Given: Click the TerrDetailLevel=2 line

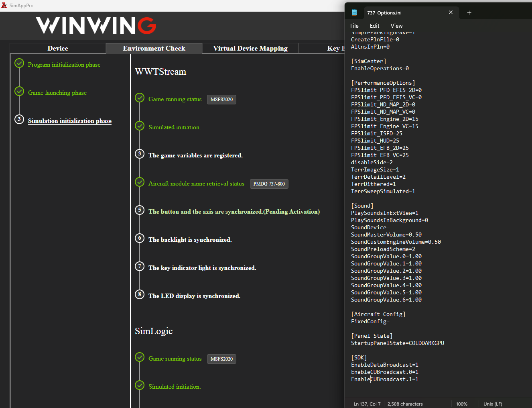Looking at the screenshot, I should click(x=378, y=177).
